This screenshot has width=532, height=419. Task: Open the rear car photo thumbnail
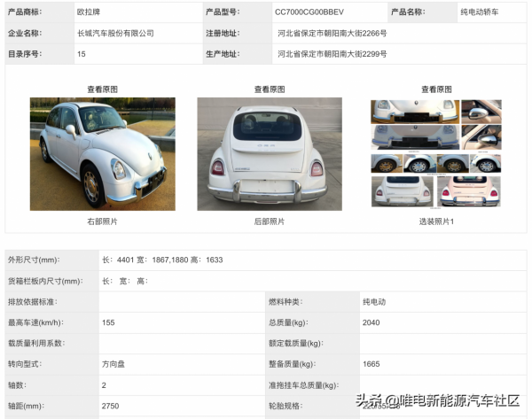tap(270, 154)
